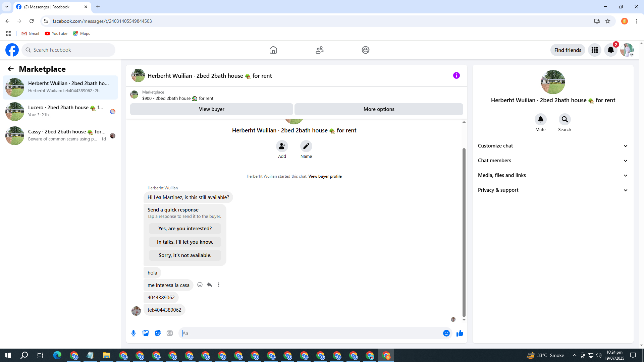Open the Facebook Home tab
644x362 pixels.
coord(273,50)
